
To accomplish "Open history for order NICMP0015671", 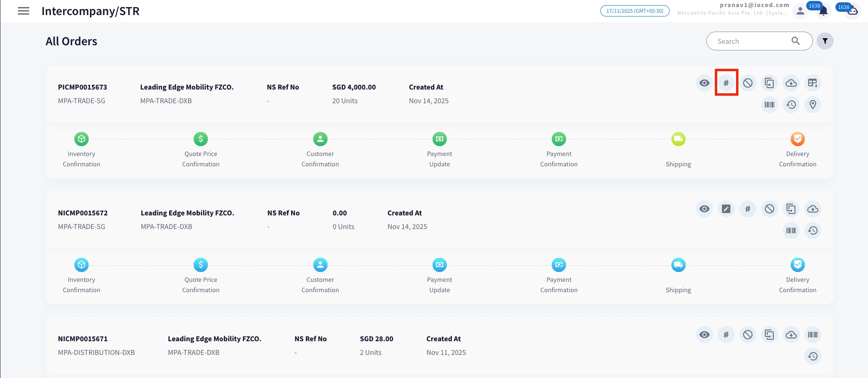I will 813,356.
